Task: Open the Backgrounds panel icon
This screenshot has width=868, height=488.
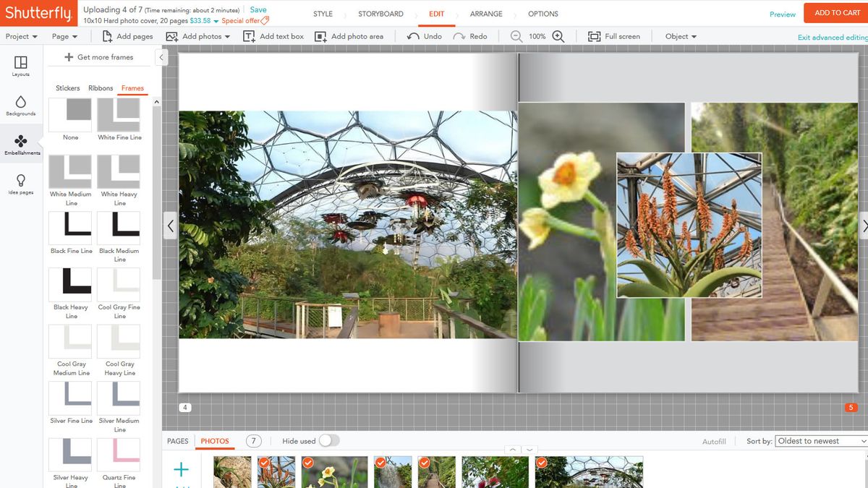Action: pos(21,102)
